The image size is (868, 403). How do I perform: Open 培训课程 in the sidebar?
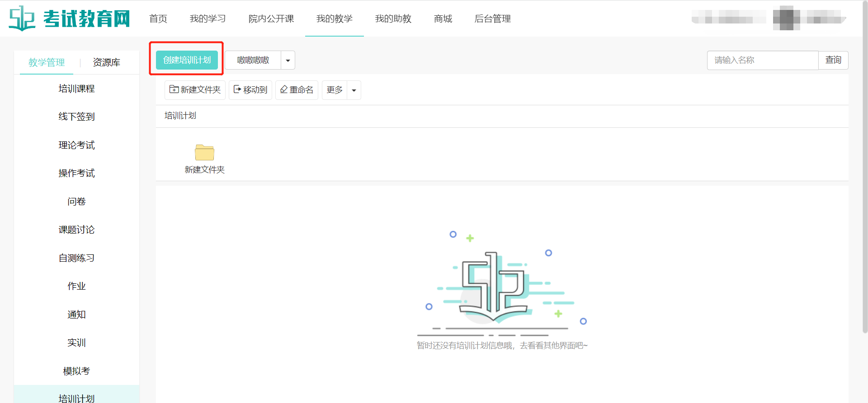click(76, 89)
